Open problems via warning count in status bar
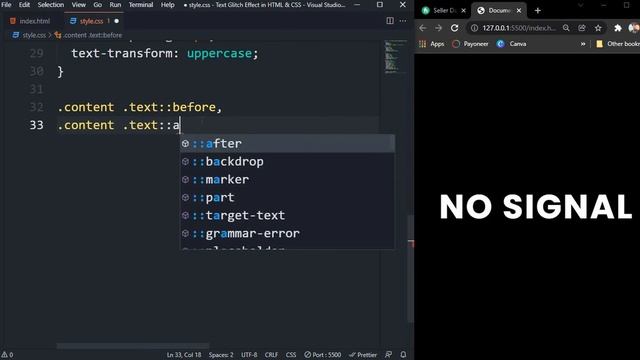640x360 pixels. tap(7, 355)
